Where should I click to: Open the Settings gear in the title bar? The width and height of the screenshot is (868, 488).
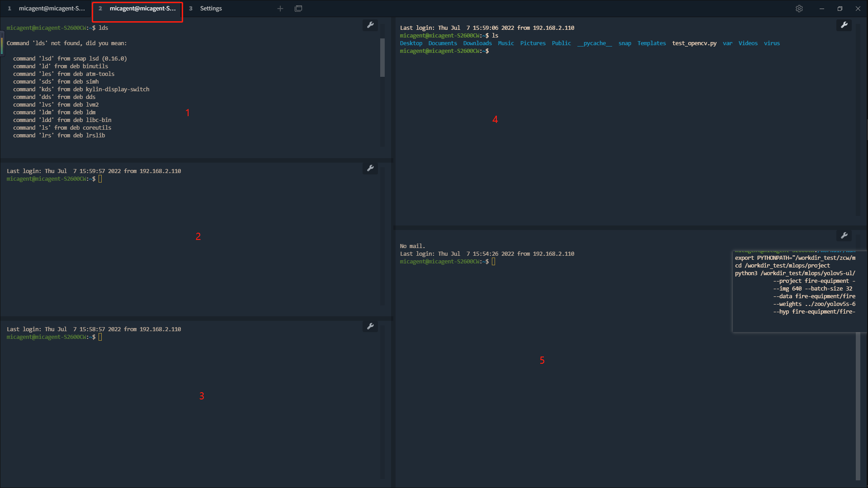(799, 8)
